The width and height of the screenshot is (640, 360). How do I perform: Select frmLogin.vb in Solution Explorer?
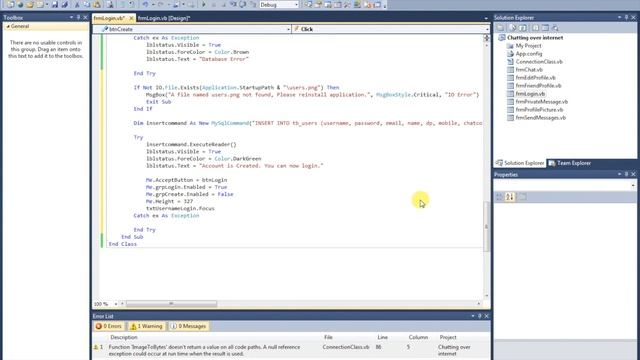coord(530,93)
